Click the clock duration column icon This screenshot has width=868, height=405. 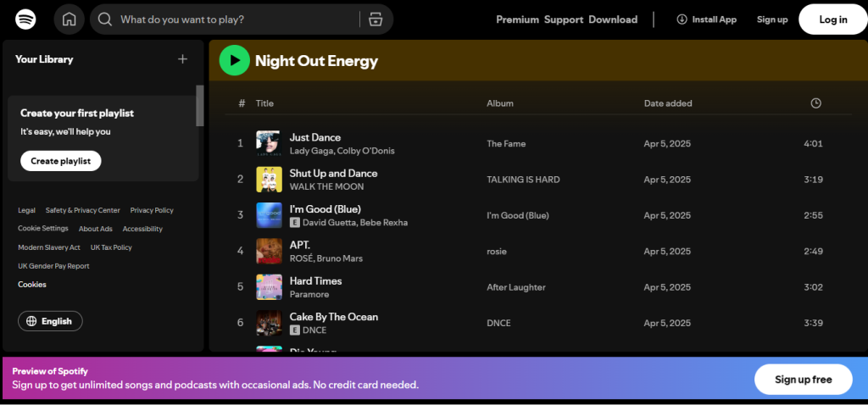[x=815, y=103]
